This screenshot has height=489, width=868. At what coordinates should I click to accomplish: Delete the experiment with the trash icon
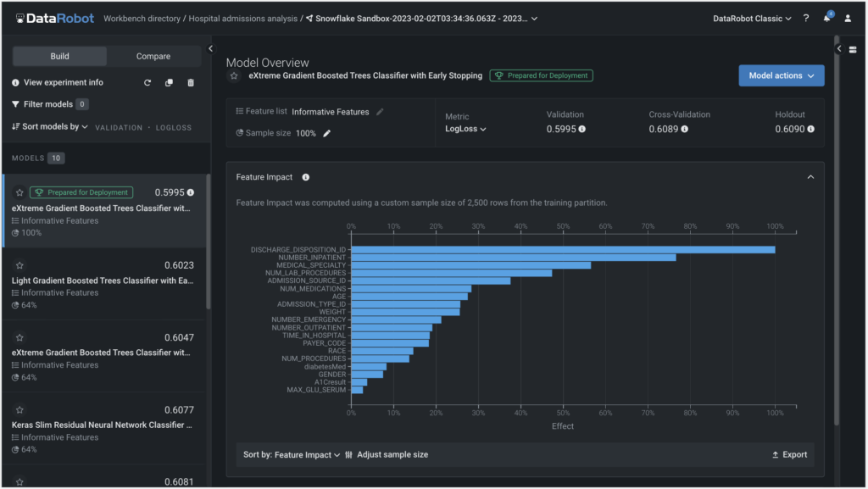191,82
